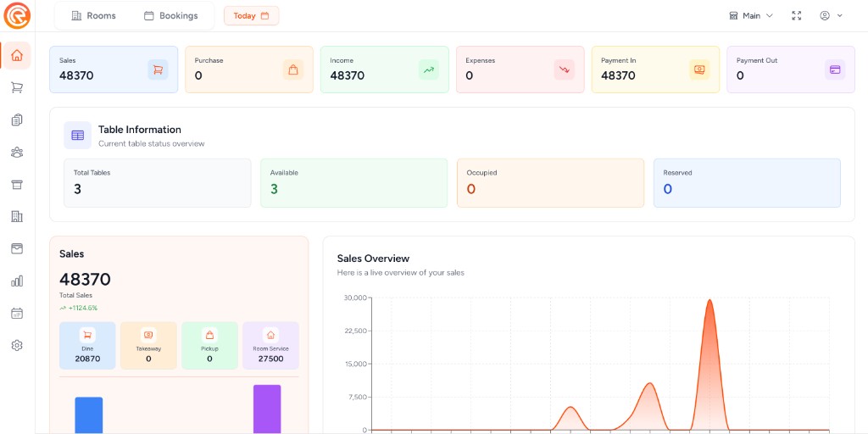Click the bag icon in Purchase card

[293, 70]
